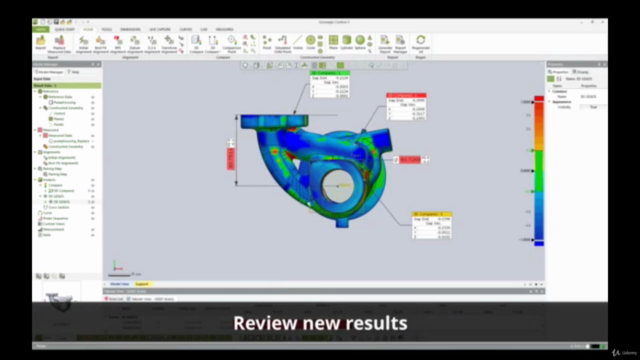Click the Import icon in the ribbon
Screen dimensions: 640x360
click(40, 42)
